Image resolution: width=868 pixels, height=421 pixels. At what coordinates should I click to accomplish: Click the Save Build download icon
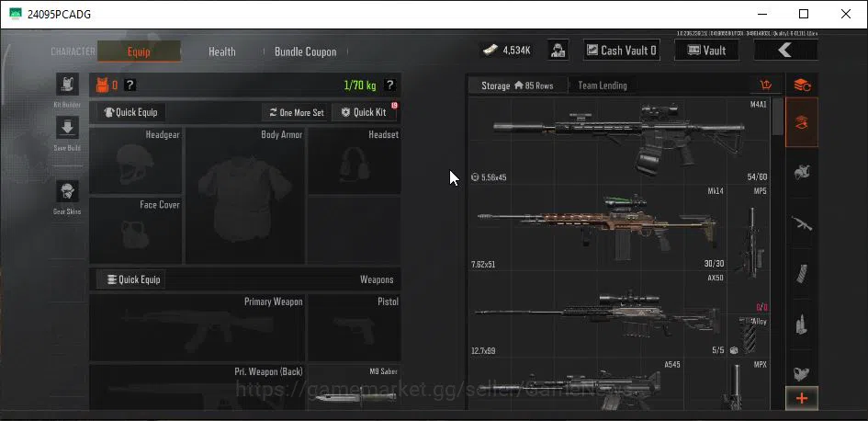[x=67, y=128]
